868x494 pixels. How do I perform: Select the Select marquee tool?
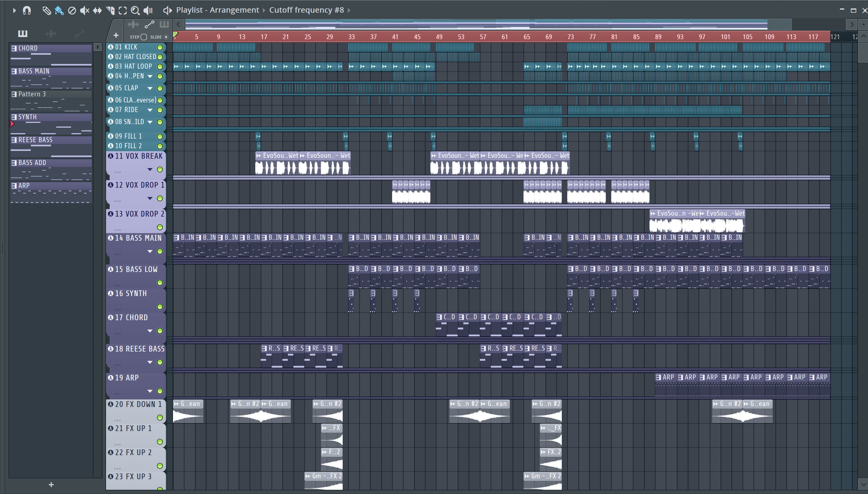tap(123, 11)
